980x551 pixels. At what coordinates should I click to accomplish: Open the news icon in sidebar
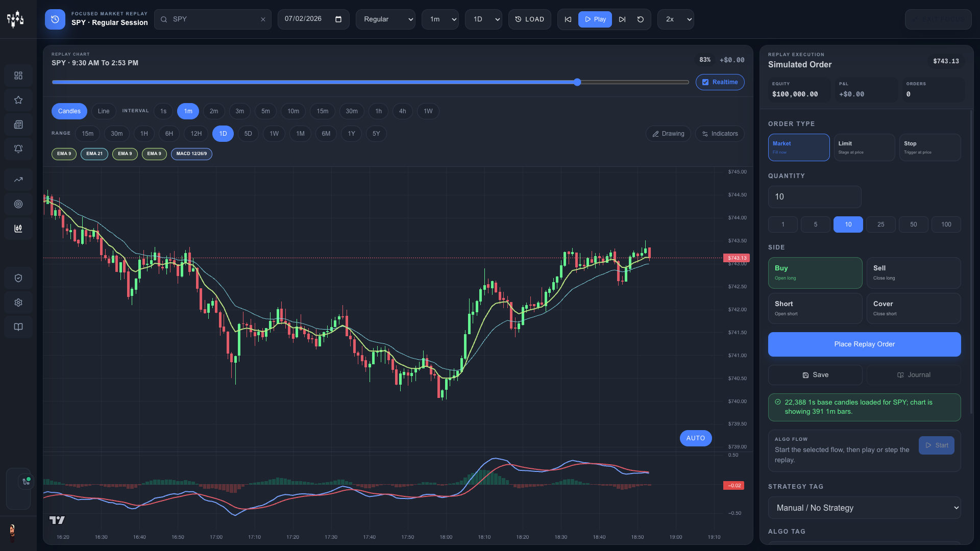point(18,124)
